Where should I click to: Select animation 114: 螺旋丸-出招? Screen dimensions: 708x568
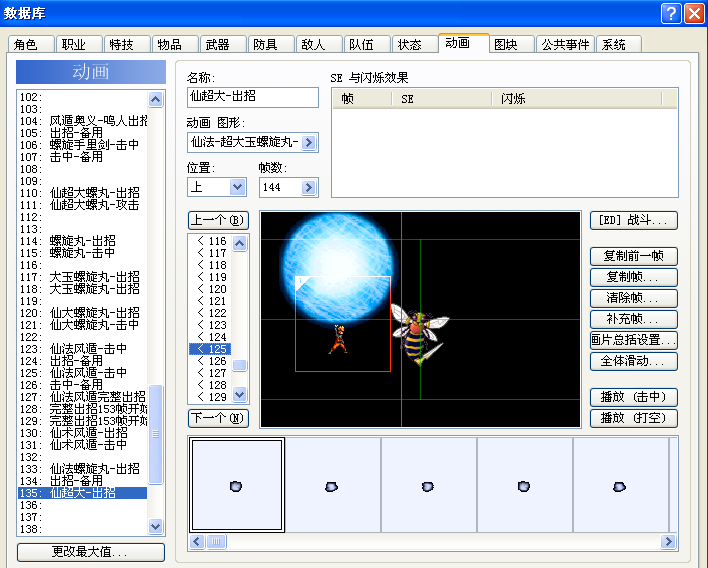(83, 241)
